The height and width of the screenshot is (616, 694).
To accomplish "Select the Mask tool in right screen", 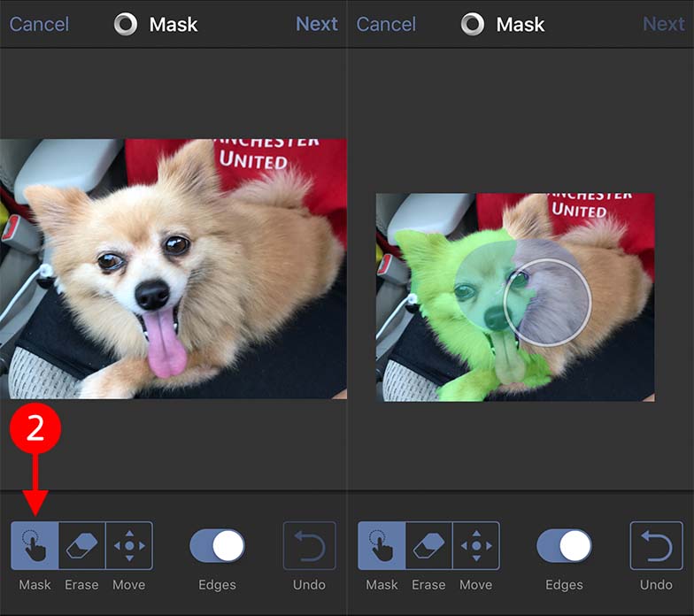I will tap(382, 545).
